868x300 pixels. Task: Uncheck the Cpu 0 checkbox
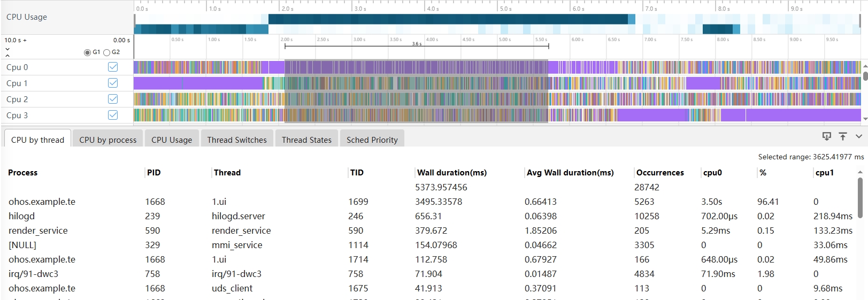pos(113,67)
